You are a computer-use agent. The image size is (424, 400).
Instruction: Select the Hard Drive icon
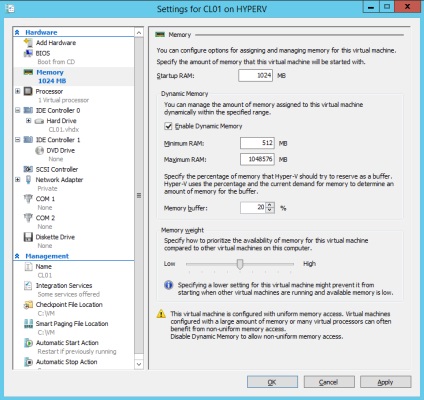click(x=39, y=121)
